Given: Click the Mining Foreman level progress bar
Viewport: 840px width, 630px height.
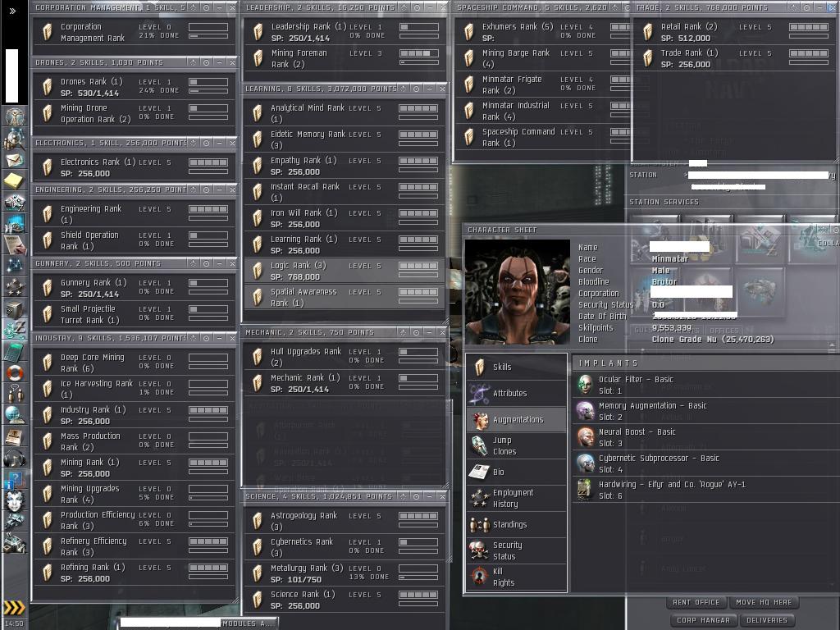Looking at the screenshot, I should 419,53.
